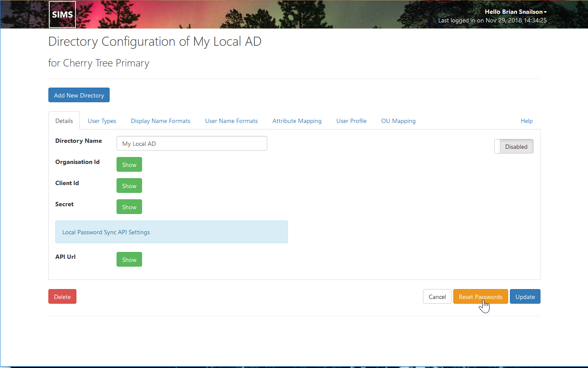
Task: Click the Organisation Id label
Action: (x=77, y=162)
